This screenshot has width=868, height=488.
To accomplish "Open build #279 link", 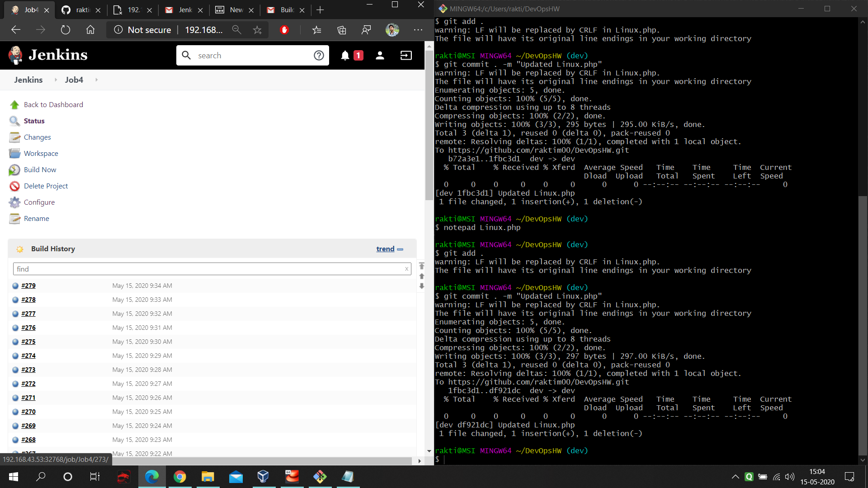I will [x=28, y=286].
